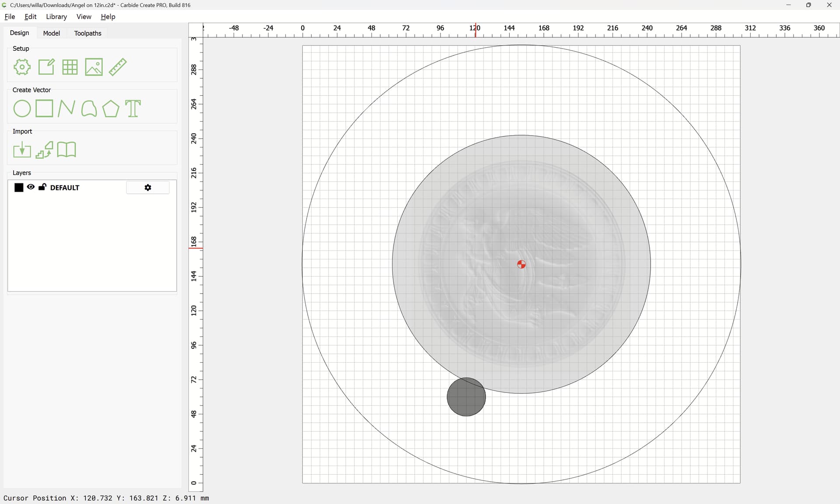The image size is (840, 504).
Task: Toggle DEFAULT layer visibility eye
Action: pos(31,187)
